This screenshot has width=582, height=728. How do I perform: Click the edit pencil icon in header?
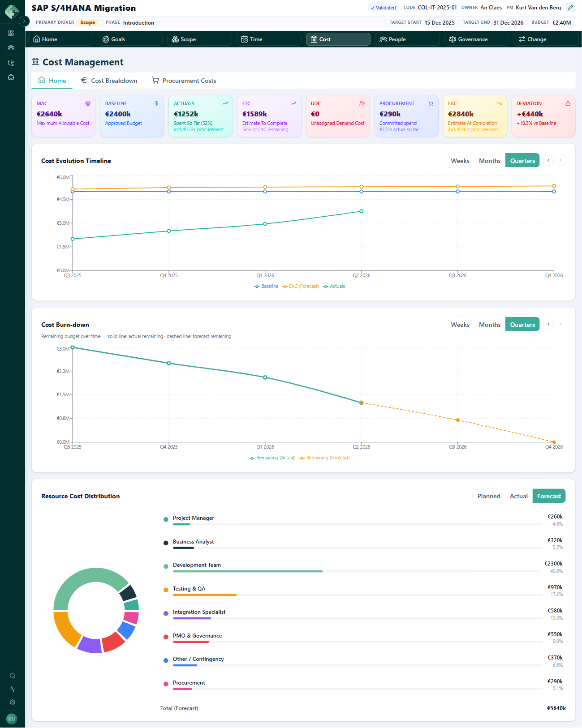click(570, 7)
